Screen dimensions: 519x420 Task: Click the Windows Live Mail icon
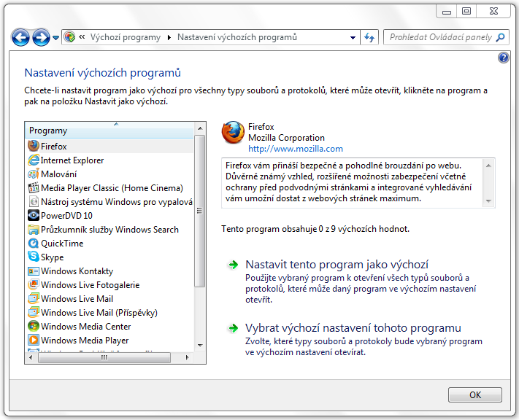click(34, 299)
